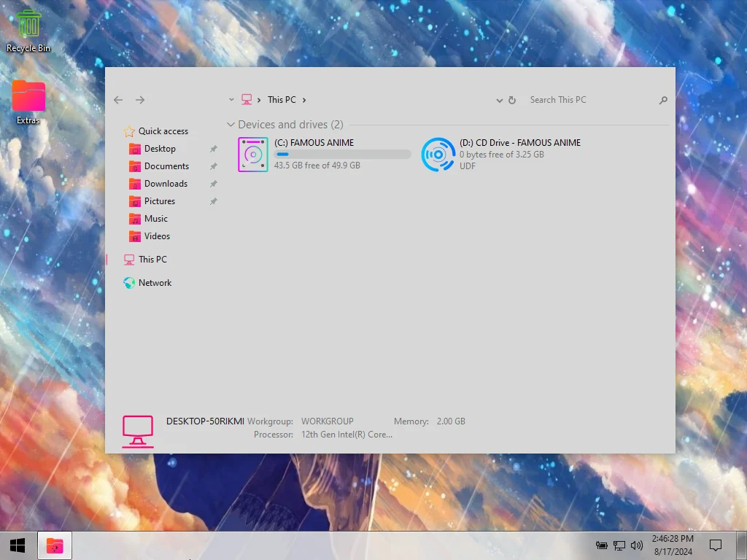Image resolution: width=747 pixels, height=560 pixels.
Task: Collapse the Devices and drives group
Action: [231, 124]
